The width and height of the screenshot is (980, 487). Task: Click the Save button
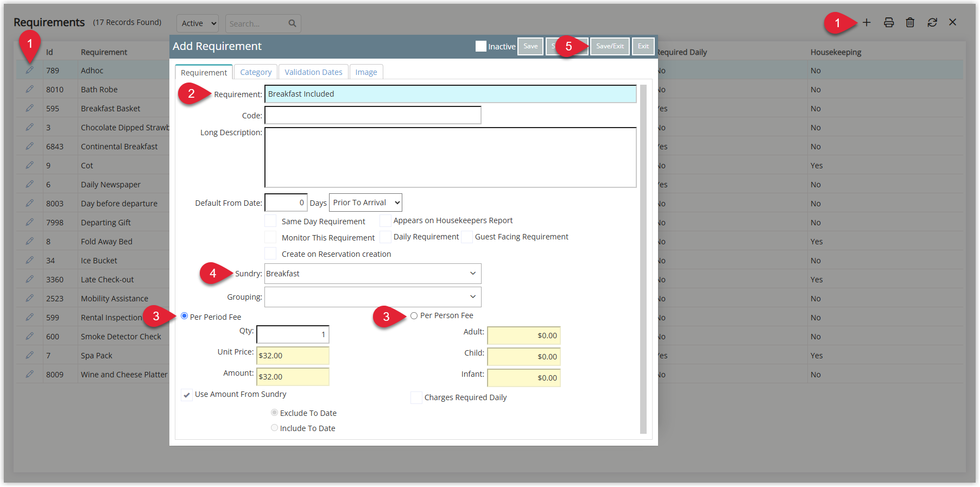point(530,46)
